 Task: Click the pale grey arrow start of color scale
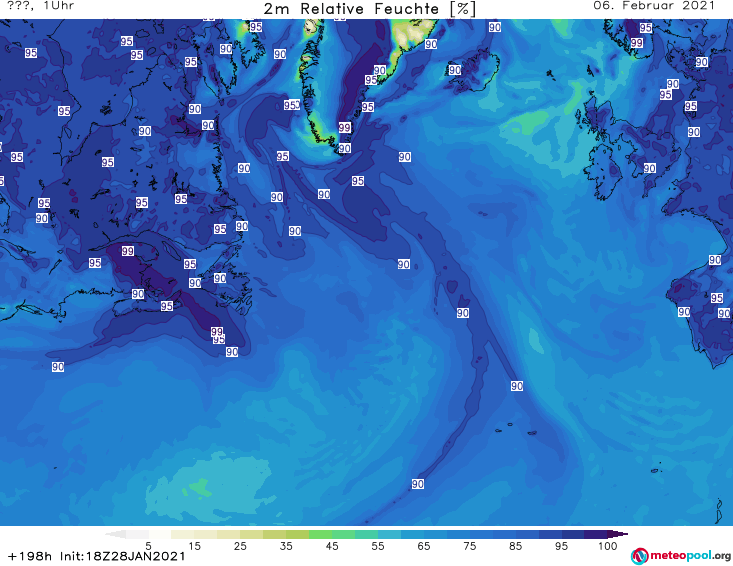[x=115, y=534]
